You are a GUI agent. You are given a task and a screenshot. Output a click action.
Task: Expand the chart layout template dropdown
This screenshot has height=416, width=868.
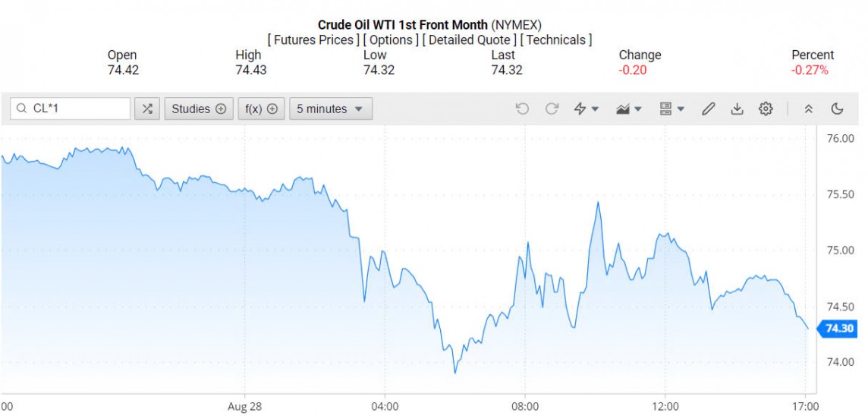672,109
